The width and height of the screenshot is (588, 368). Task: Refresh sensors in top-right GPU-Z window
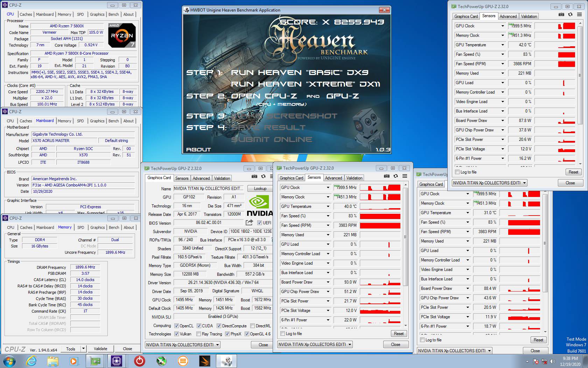(570, 15)
